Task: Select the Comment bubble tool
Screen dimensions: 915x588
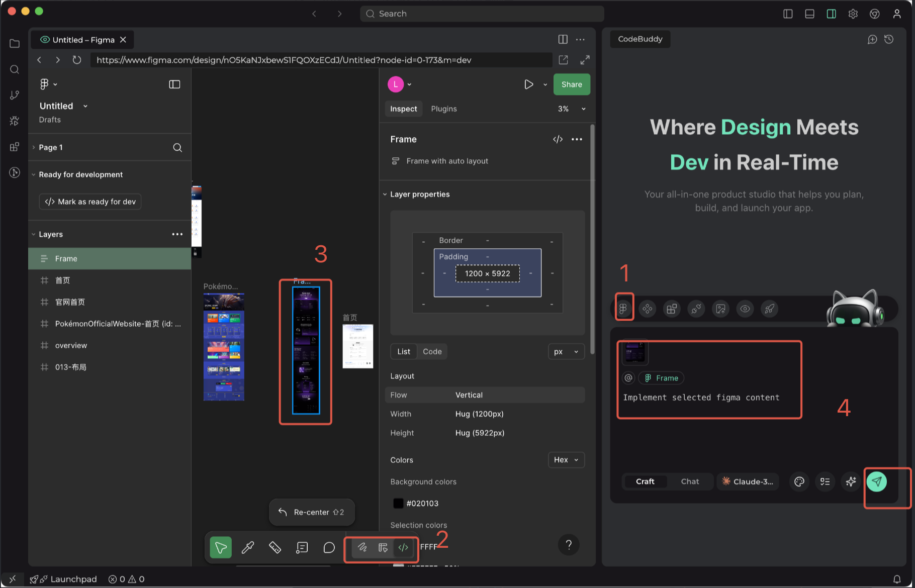Action: pyautogui.click(x=329, y=547)
